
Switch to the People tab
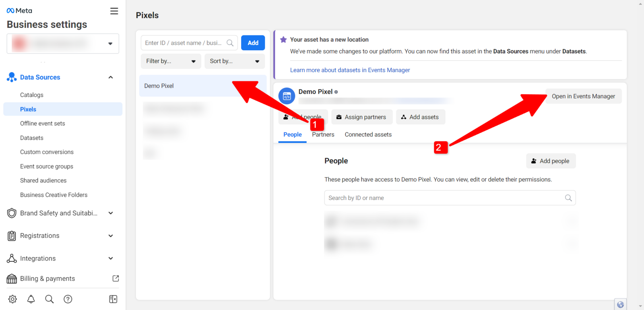pyautogui.click(x=293, y=135)
